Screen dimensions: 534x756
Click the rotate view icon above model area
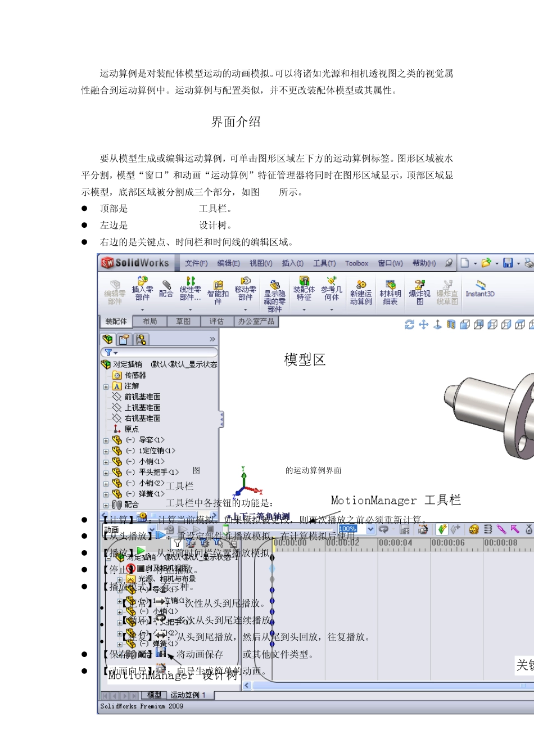tap(409, 325)
